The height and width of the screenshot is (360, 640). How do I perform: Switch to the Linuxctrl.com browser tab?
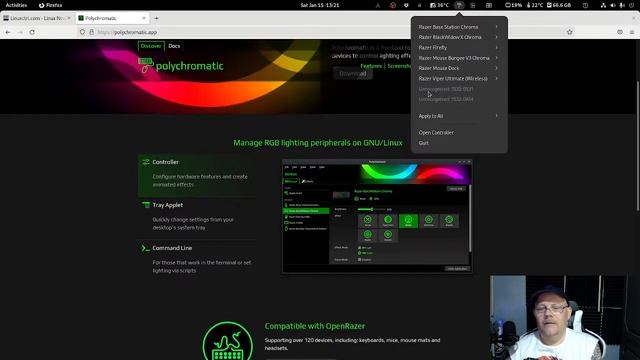37,18
